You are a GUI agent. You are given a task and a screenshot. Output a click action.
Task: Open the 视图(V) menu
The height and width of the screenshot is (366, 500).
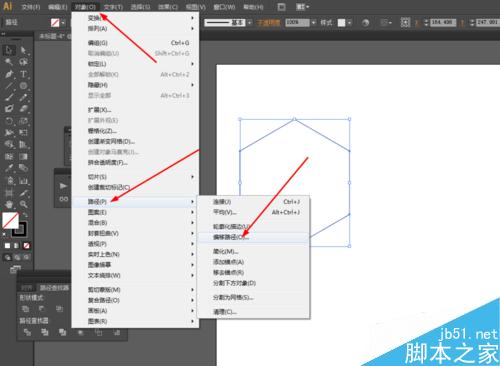(x=195, y=7)
